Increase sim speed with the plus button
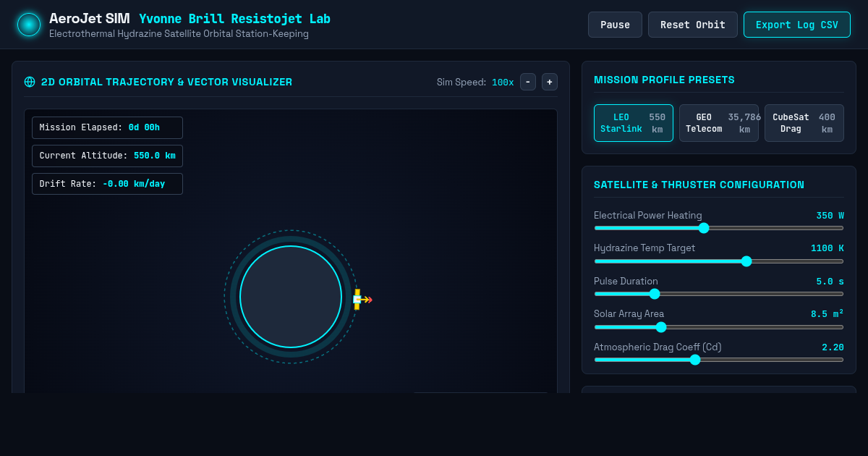This screenshot has width=868, height=456. (x=550, y=82)
